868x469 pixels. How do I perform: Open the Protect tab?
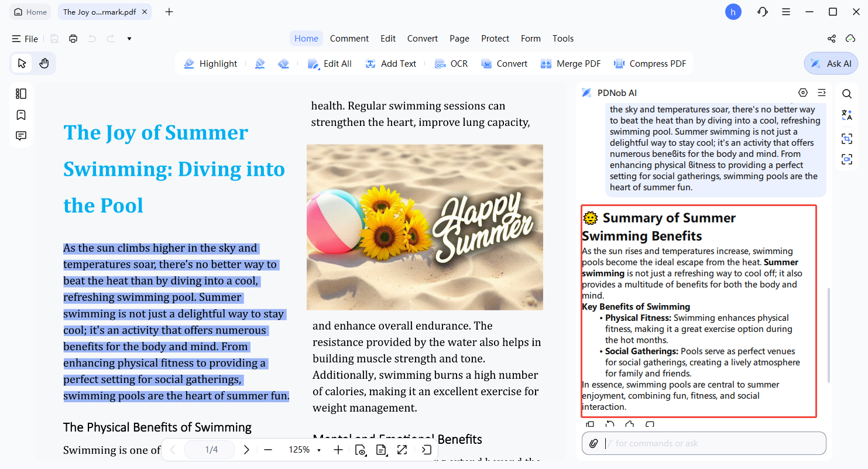(495, 39)
